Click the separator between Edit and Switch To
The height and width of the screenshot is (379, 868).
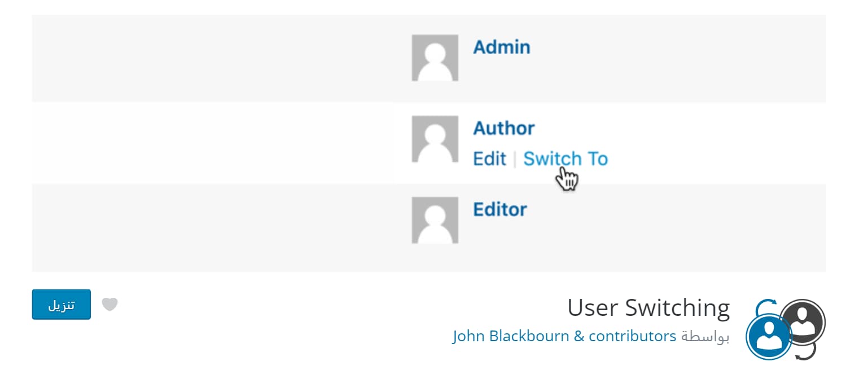(x=515, y=160)
